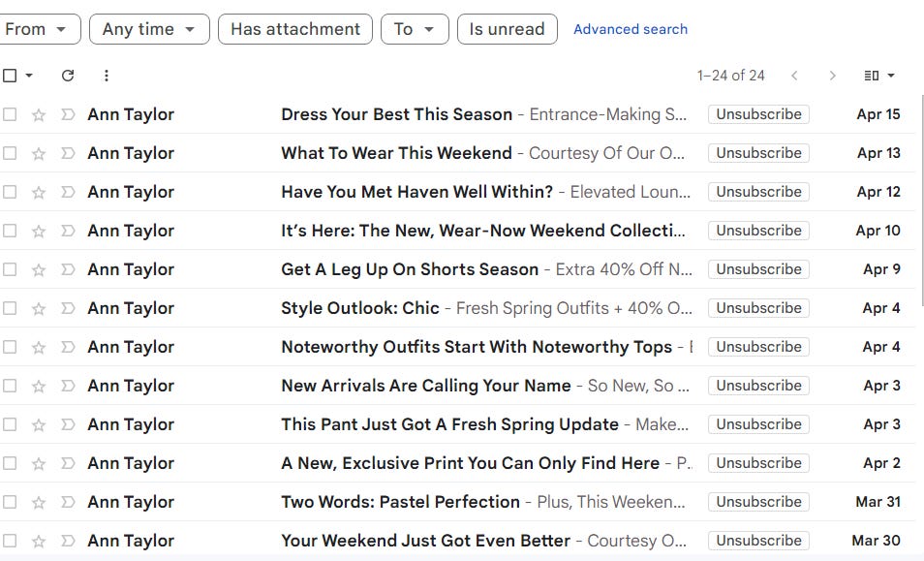Toggle the Is unread filter chip

point(507,29)
